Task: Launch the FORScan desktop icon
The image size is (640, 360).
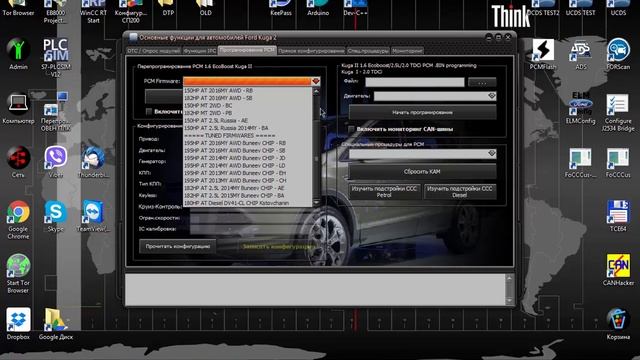Action: (x=618, y=54)
